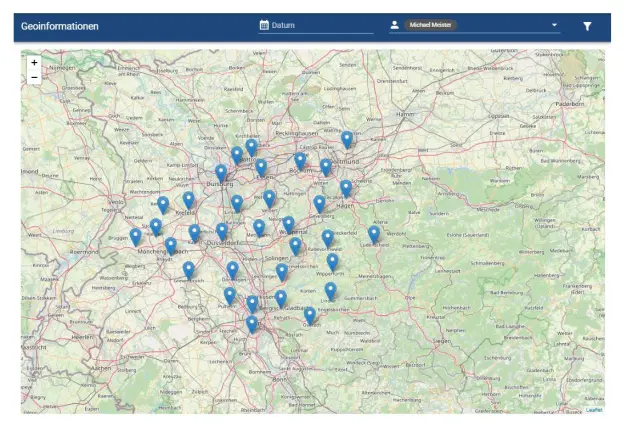Select the marker at Mönchengladbach

coord(171,245)
